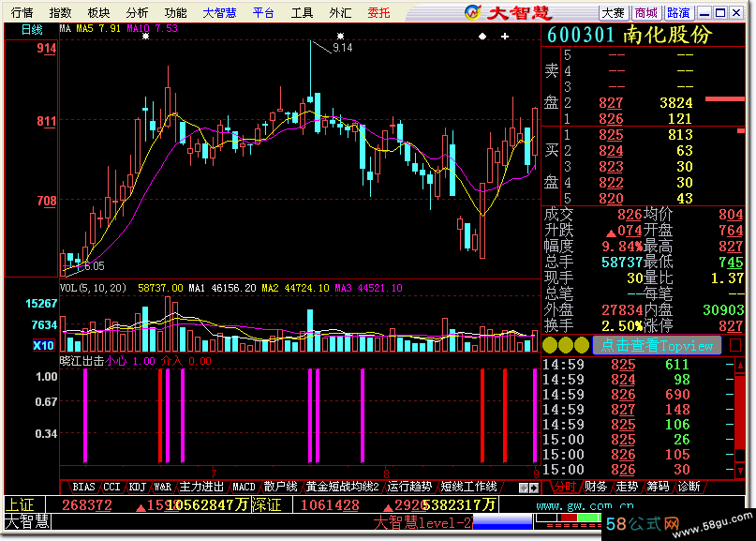Click the star marker above the 9.14 peak
This screenshot has height=541, width=756.
point(340,36)
